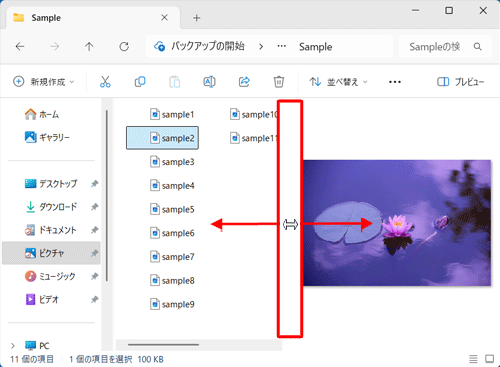
Task: Click the Cut scissors icon
Action: click(105, 82)
